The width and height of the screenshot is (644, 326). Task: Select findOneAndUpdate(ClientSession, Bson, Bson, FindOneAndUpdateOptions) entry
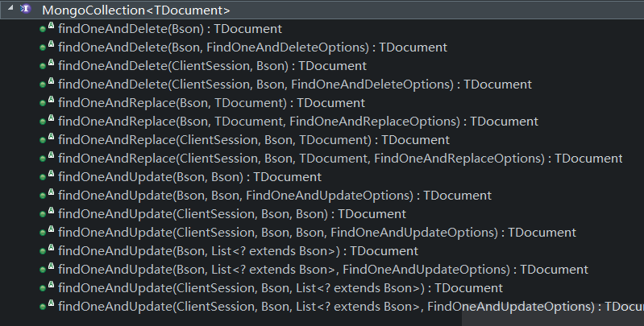point(317,233)
